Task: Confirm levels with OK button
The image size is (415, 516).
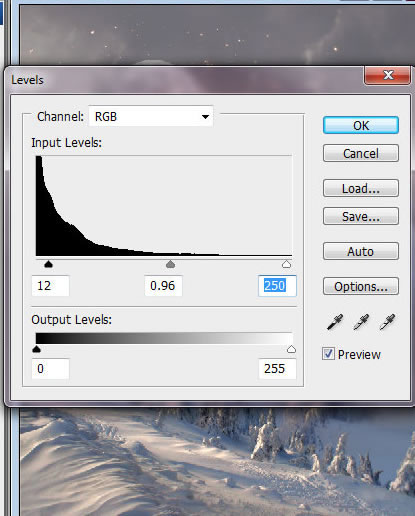Action: pyautogui.click(x=361, y=125)
